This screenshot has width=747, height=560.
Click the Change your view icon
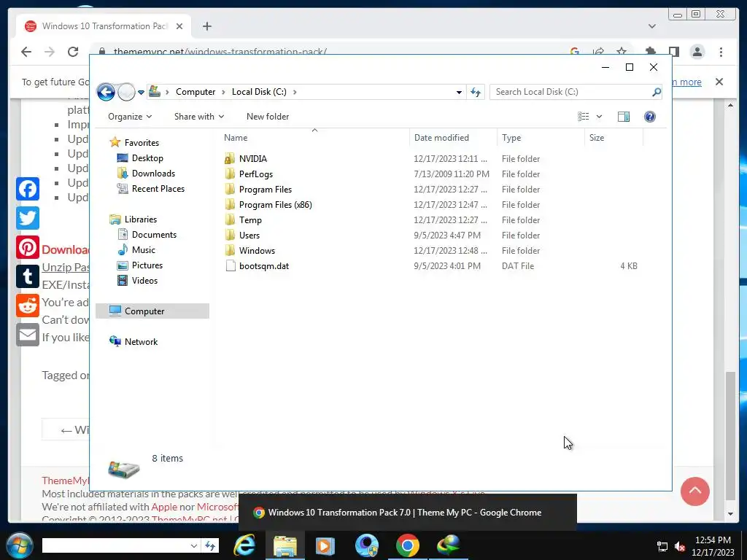583,117
